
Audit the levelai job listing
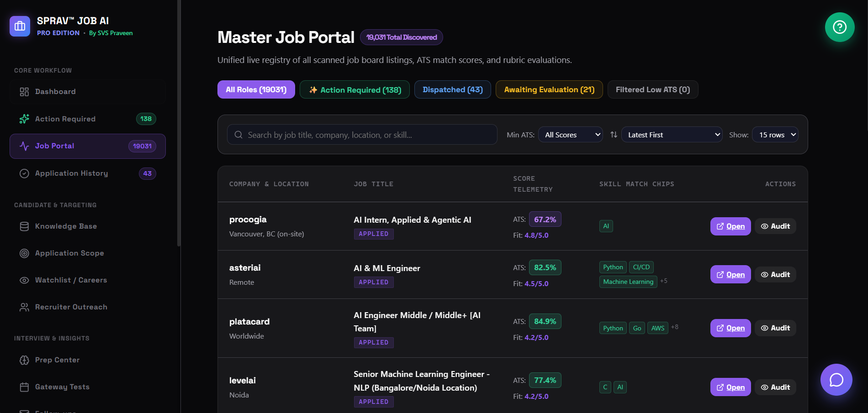[775, 387]
